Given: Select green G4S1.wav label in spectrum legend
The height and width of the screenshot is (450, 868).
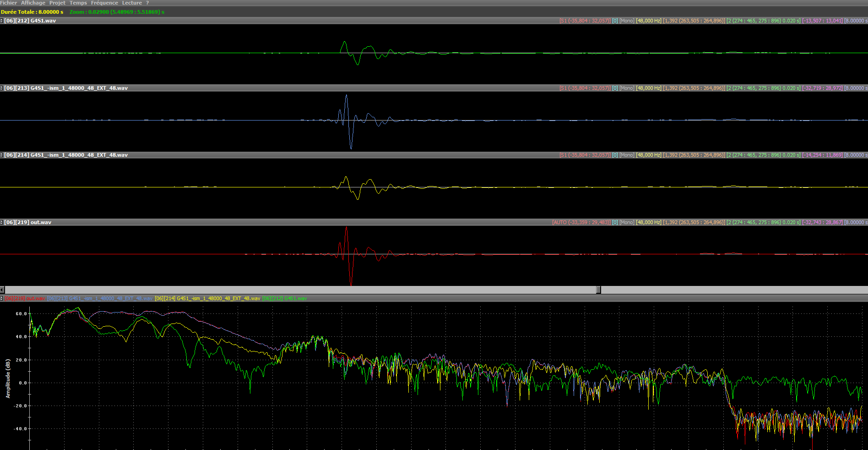Looking at the screenshot, I should point(284,298).
